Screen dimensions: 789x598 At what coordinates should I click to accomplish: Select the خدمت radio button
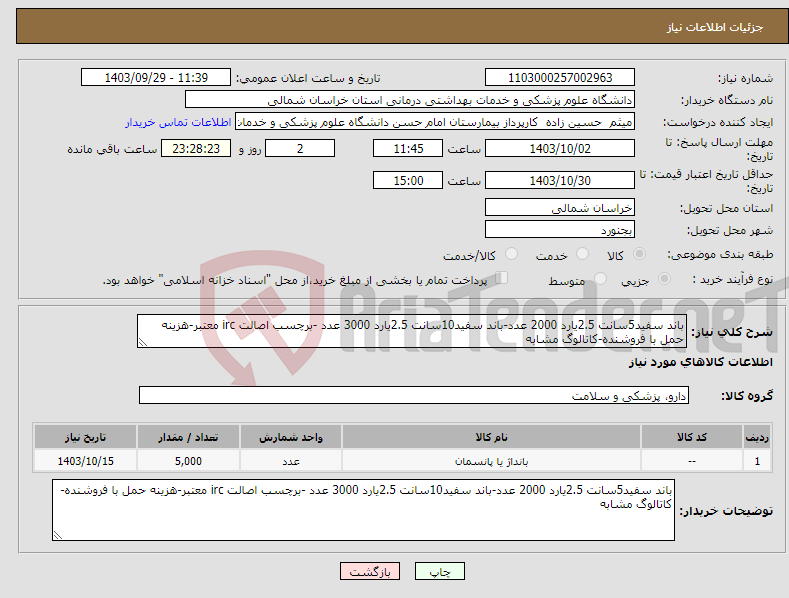[x=582, y=254]
